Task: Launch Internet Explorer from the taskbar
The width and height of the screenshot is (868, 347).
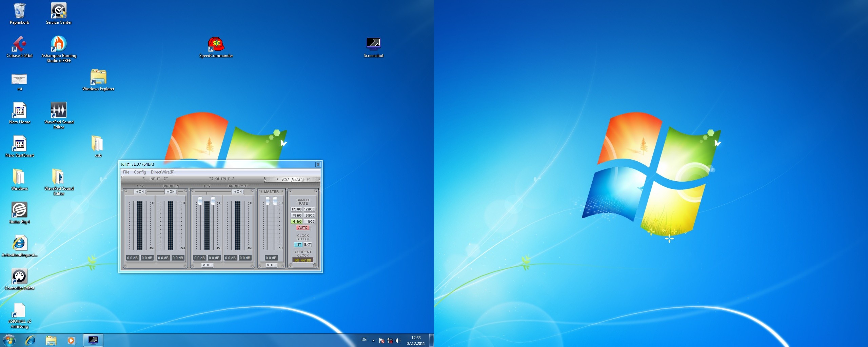Action: pyautogui.click(x=30, y=340)
